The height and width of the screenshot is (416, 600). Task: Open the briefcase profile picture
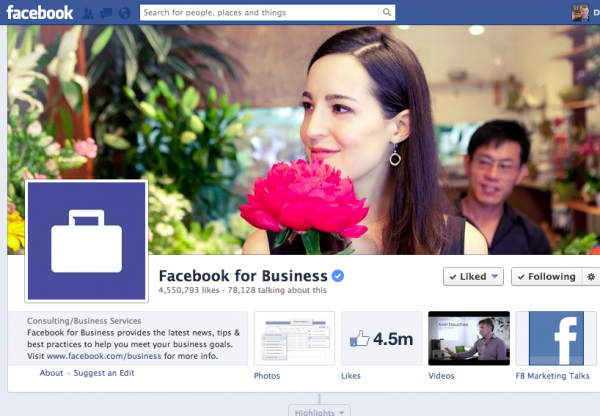pos(86,241)
